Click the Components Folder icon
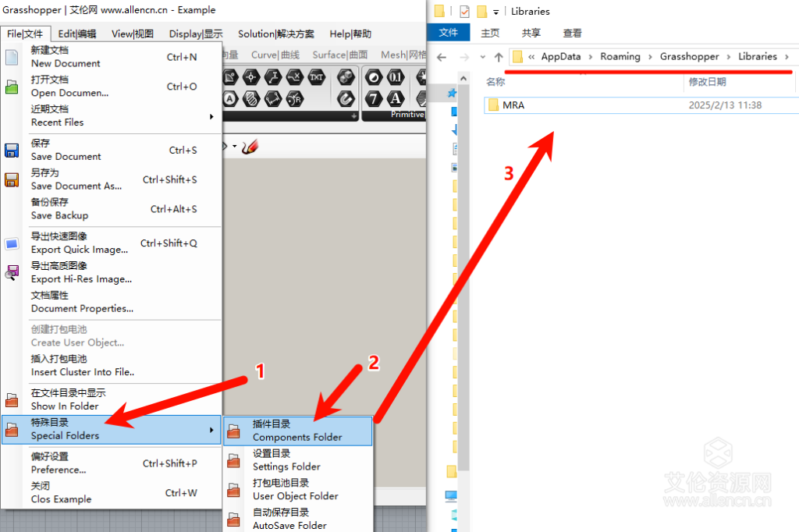799x532 pixels. (234, 431)
